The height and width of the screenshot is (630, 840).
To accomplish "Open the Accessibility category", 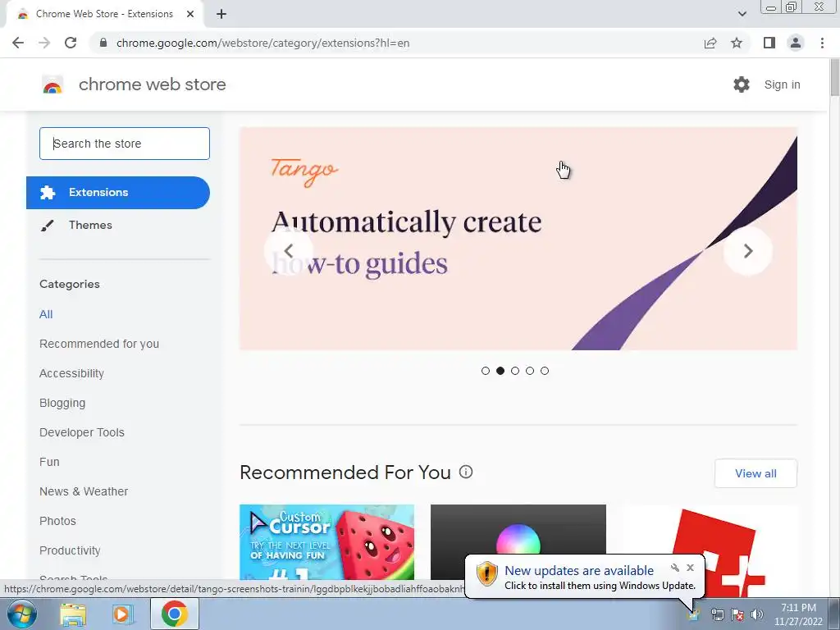I will [72, 373].
